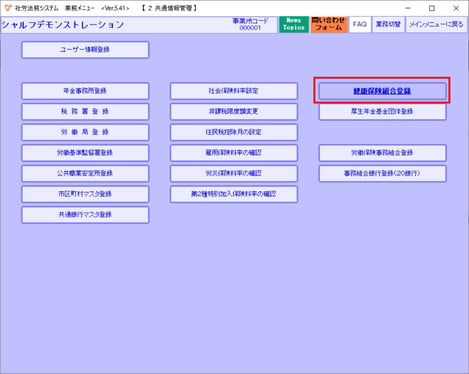The image size is (469, 374).
Task: Click 市区町村マスタ登録 button
Action: click(x=85, y=194)
